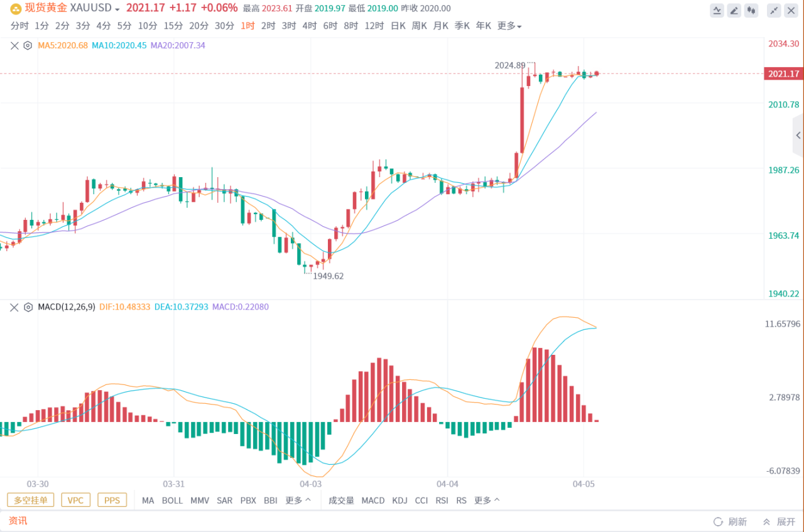Click the 展开 expand news link

pos(780,522)
